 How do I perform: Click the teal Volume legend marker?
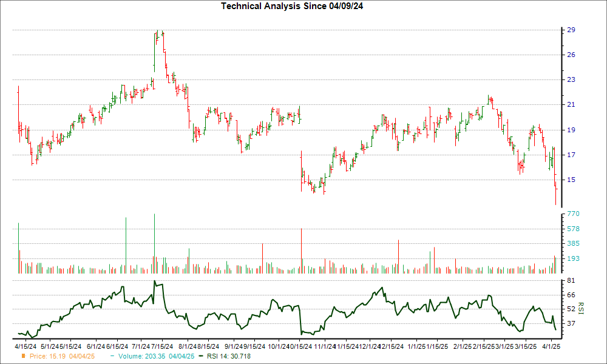111,356
